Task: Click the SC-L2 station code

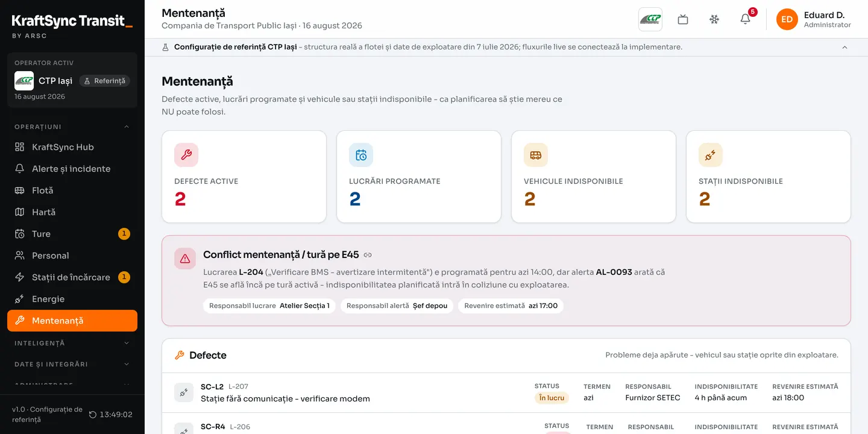Action: point(212,386)
